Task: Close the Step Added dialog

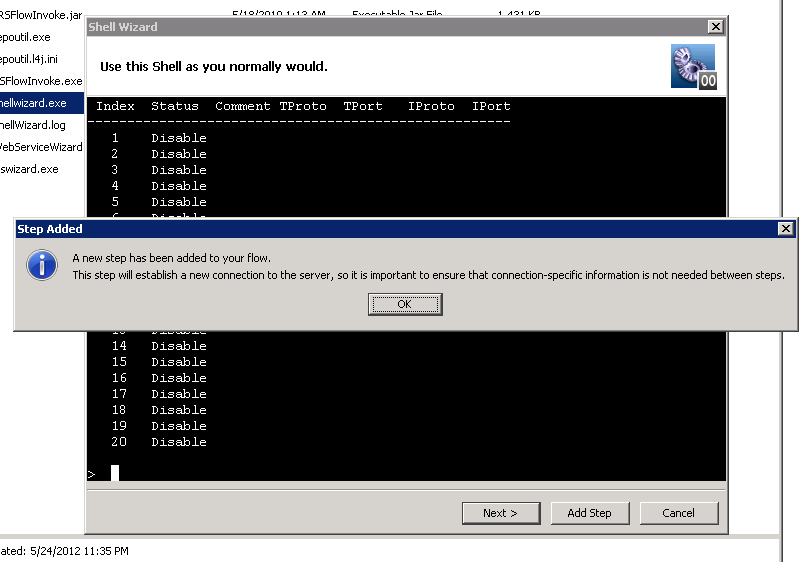Action: [x=787, y=229]
